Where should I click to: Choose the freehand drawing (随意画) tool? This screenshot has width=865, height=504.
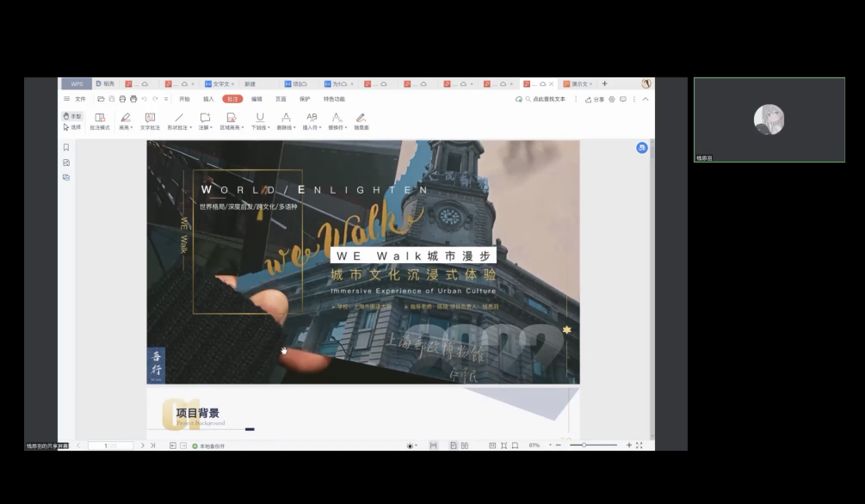coord(361,120)
